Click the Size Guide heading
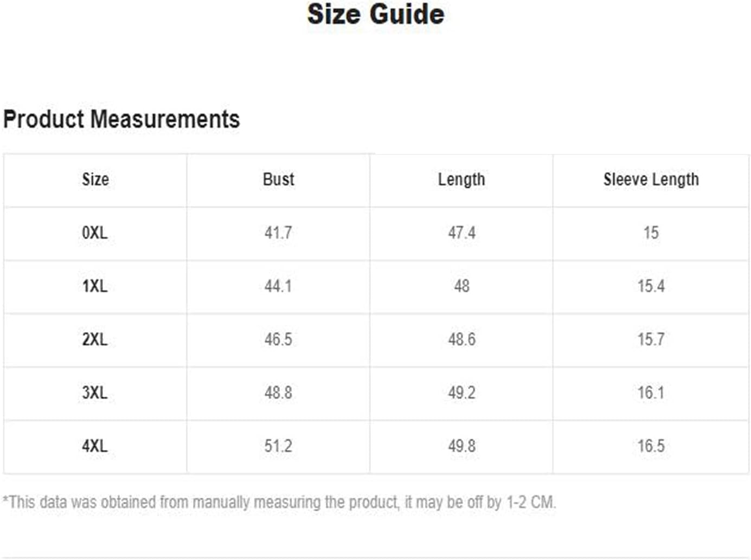The width and height of the screenshot is (751, 560). (376, 14)
